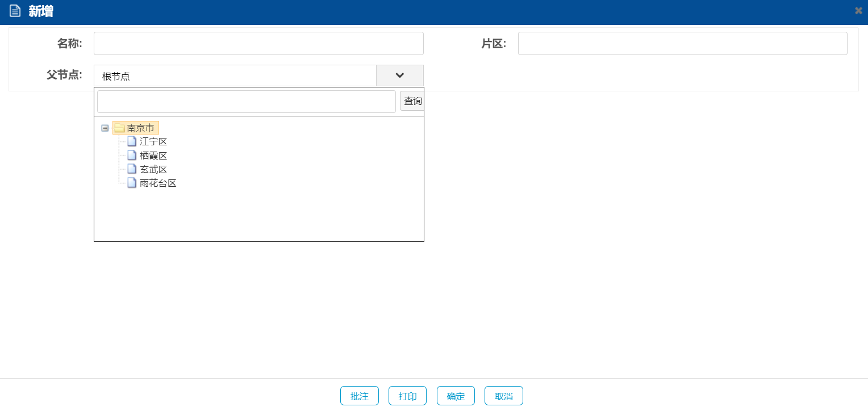The image size is (868, 411).
Task: Toggle the 父节点 dropdown arrow
Action: pyautogui.click(x=399, y=76)
